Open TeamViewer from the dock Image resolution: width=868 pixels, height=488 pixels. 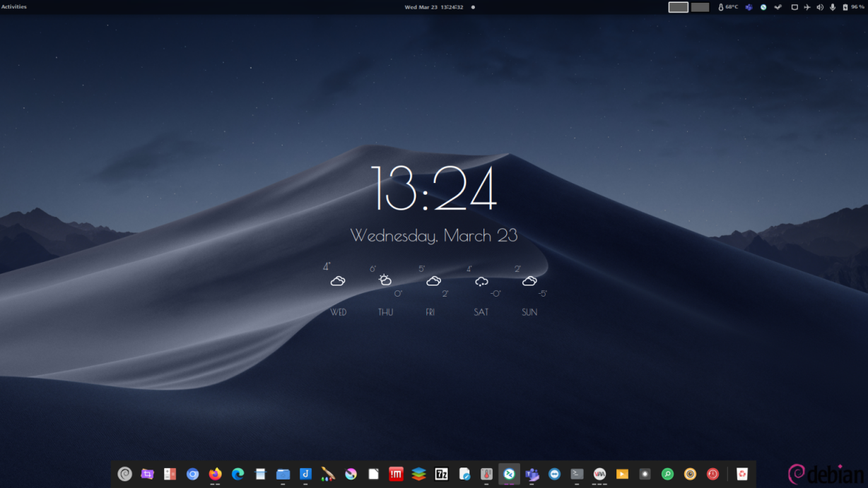pyautogui.click(x=554, y=474)
